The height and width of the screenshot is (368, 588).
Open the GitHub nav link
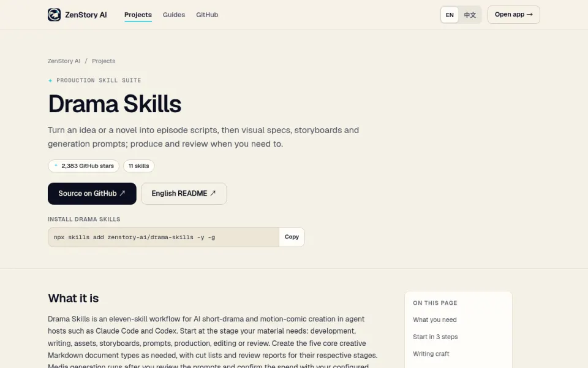point(207,15)
